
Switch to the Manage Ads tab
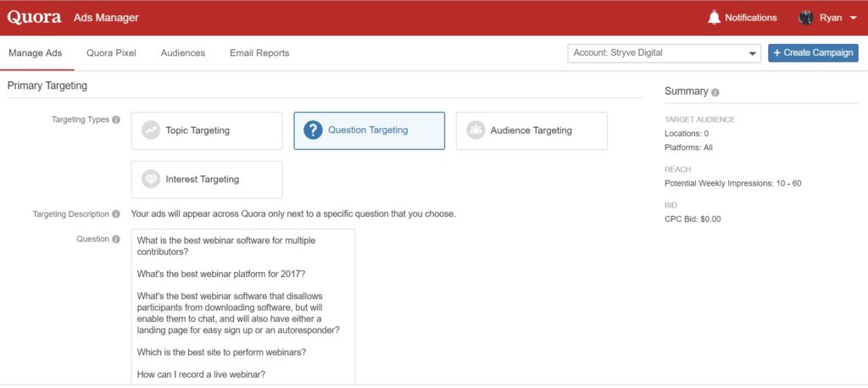click(x=36, y=53)
